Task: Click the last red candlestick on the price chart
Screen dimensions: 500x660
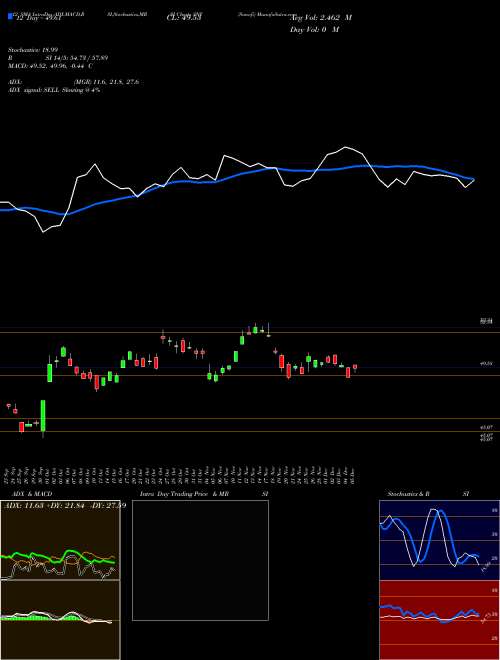Action: click(355, 367)
